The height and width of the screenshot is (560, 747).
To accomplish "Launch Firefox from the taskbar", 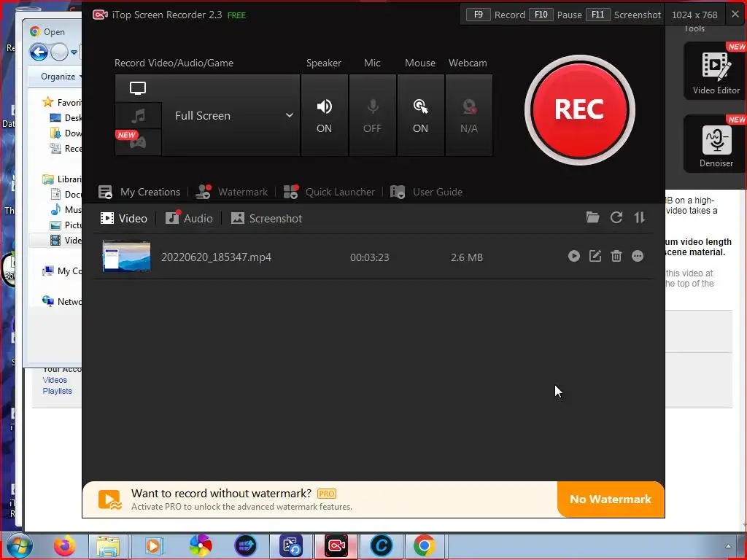I will tap(64, 545).
